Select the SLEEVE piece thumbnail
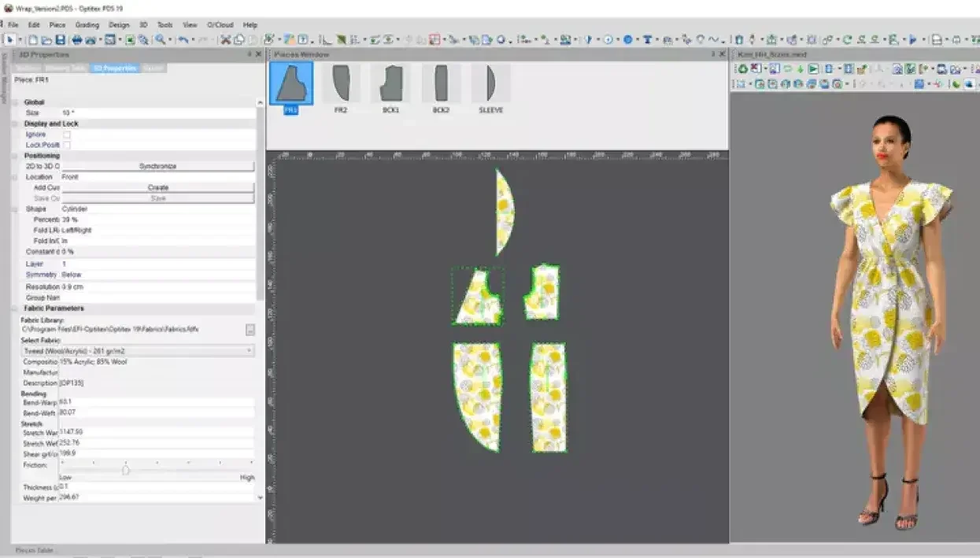The image size is (980, 558). click(490, 83)
